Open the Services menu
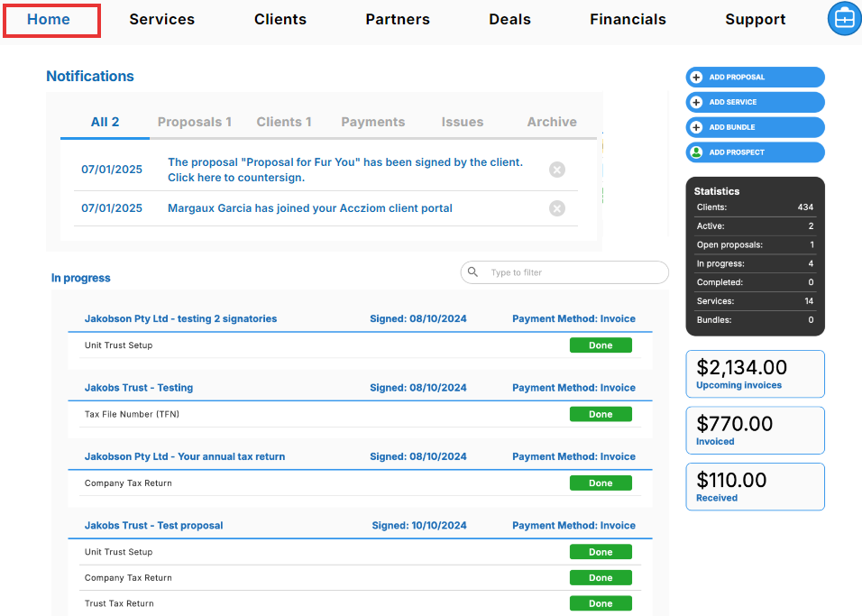The height and width of the screenshot is (616, 862). point(161,19)
